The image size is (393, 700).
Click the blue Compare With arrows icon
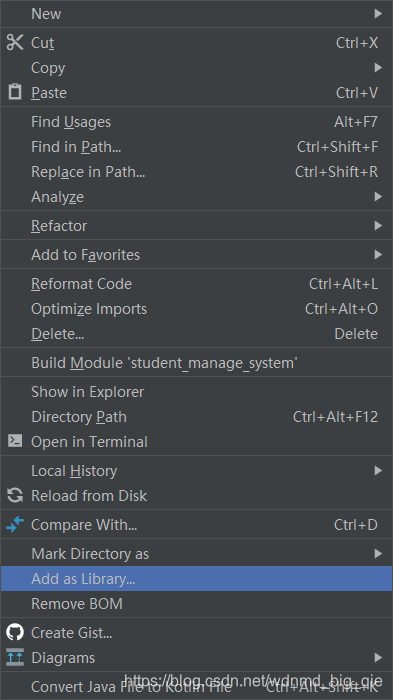pyautogui.click(x=15, y=524)
